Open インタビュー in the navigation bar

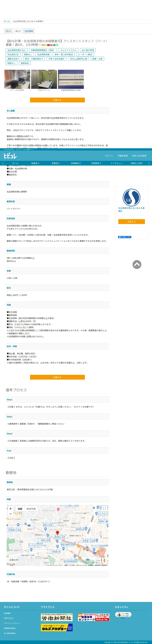[116, 163]
